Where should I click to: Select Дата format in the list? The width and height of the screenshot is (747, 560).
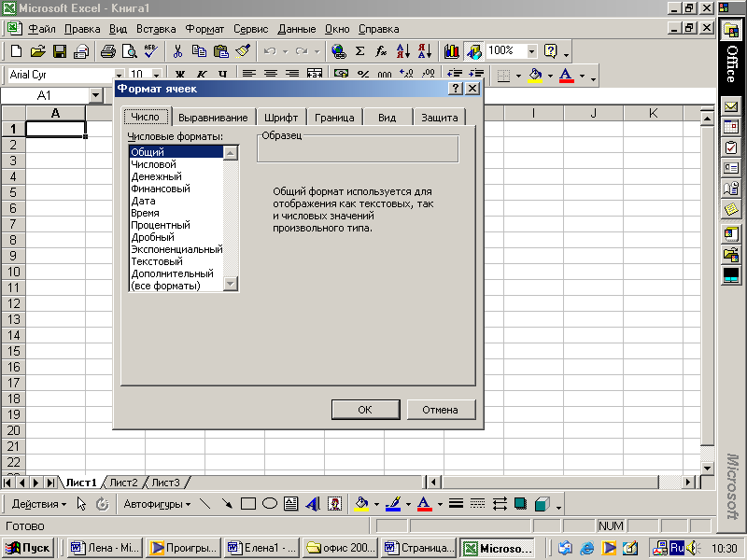tap(176, 201)
